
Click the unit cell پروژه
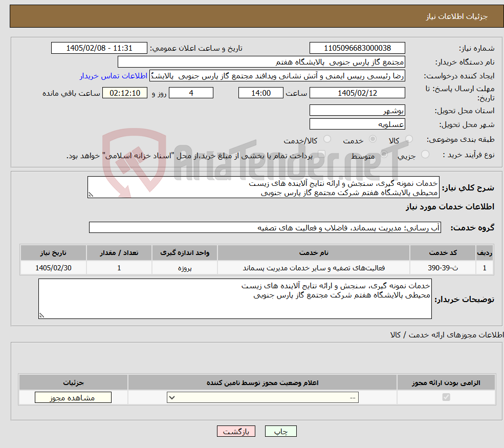[185, 268]
